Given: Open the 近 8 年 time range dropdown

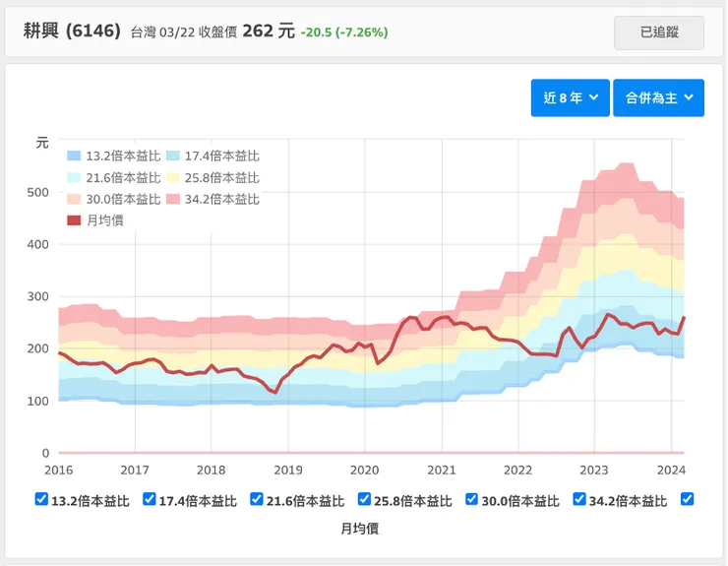Looking at the screenshot, I should tap(571, 97).
